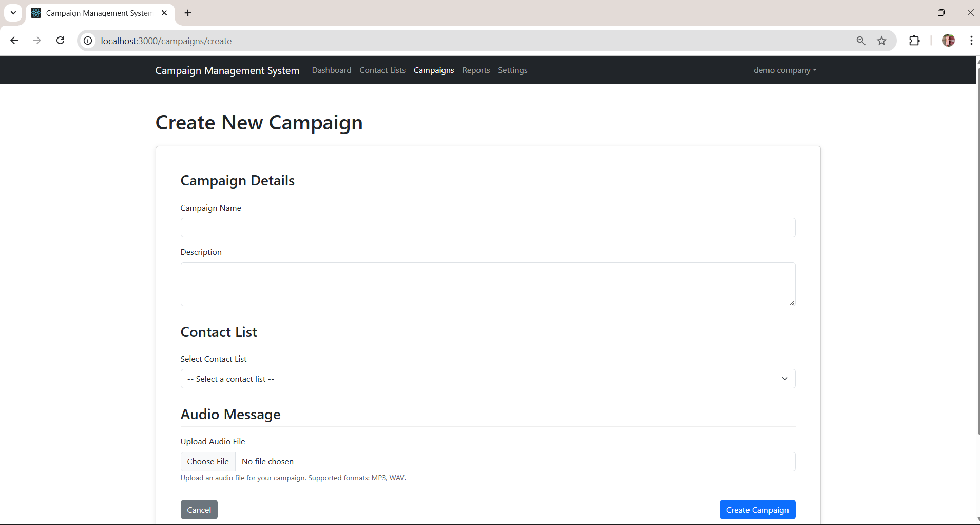980x525 pixels.
Task: Open the Chrome profile avatar
Action: point(948,41)
